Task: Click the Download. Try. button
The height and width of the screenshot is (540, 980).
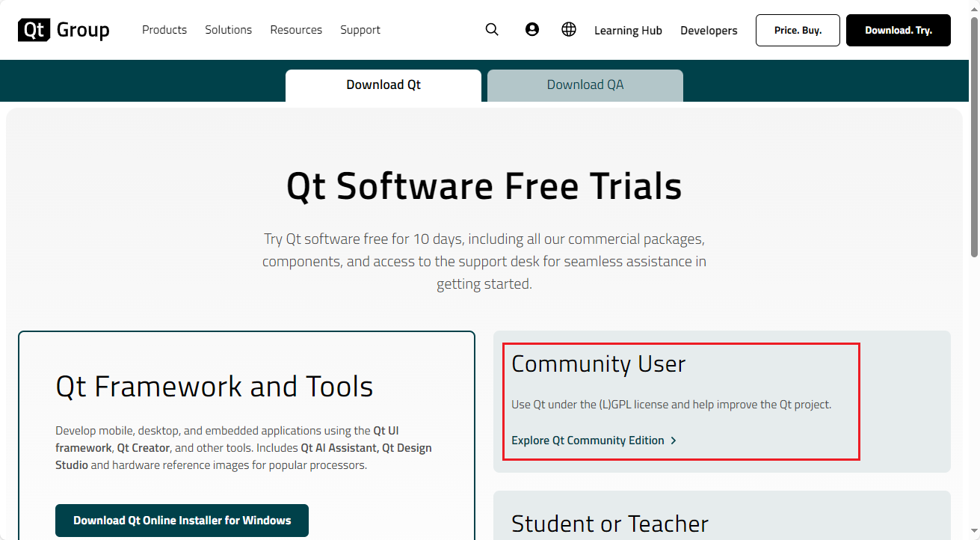Action: point(899,30)
